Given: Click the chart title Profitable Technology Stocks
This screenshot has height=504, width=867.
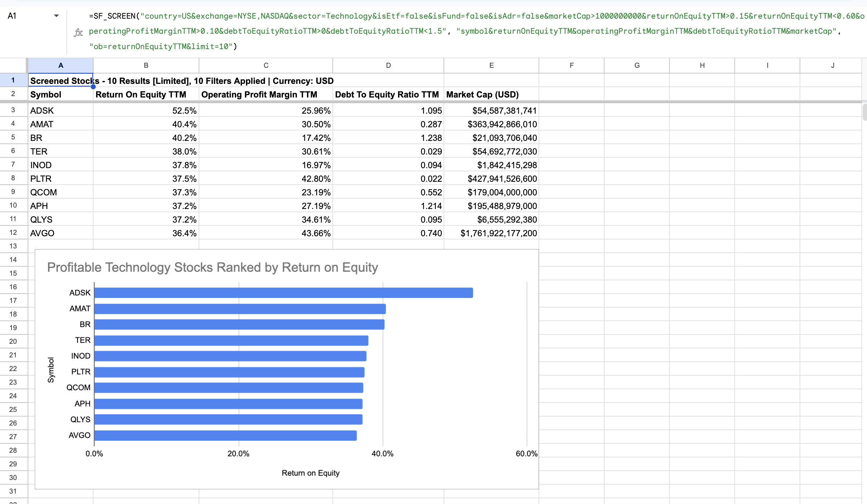Looking at the screenshot, I should (213, 267).
